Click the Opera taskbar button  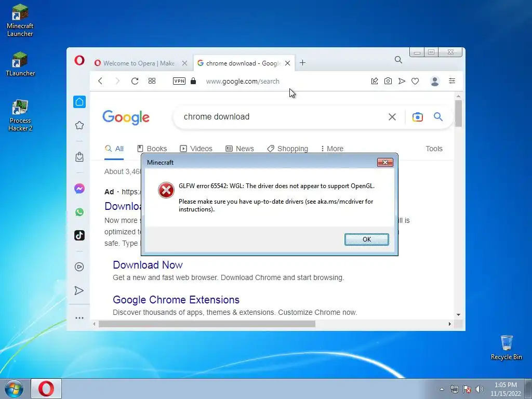pyautogui.click(x=46, y=389)
